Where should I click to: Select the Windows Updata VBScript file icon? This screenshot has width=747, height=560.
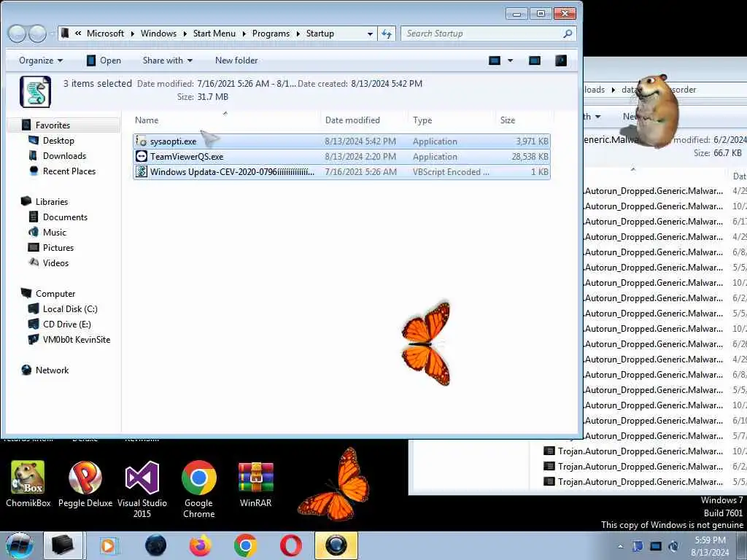(141, 171)
